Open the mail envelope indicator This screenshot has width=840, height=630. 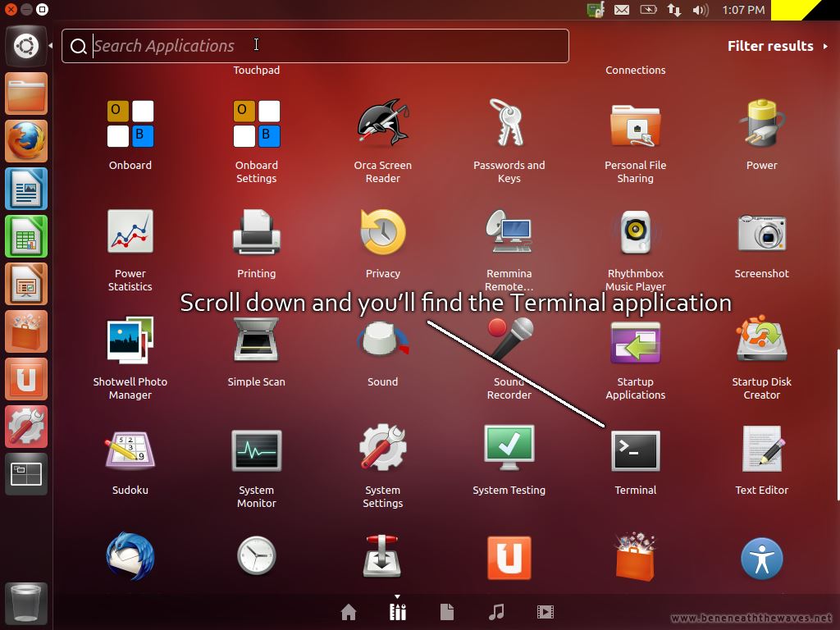click(x=622, y=10)
